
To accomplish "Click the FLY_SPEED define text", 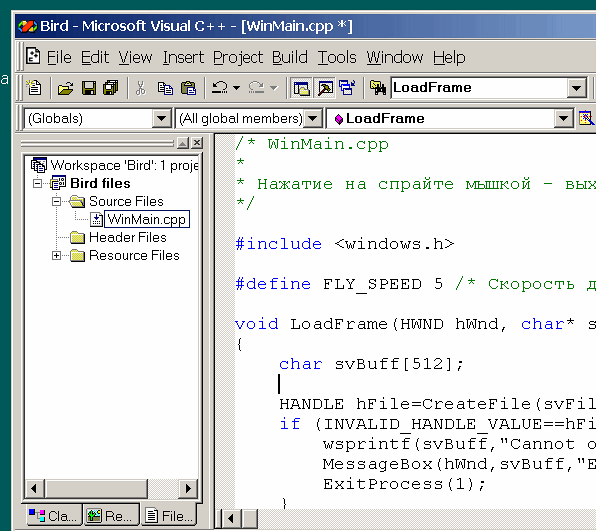I will (x=372, y=284).
